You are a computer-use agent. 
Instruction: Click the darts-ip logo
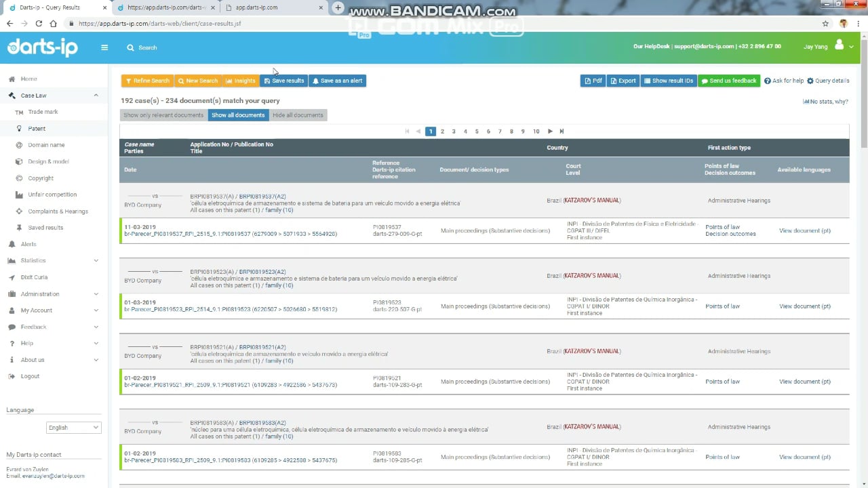(43, 47)
